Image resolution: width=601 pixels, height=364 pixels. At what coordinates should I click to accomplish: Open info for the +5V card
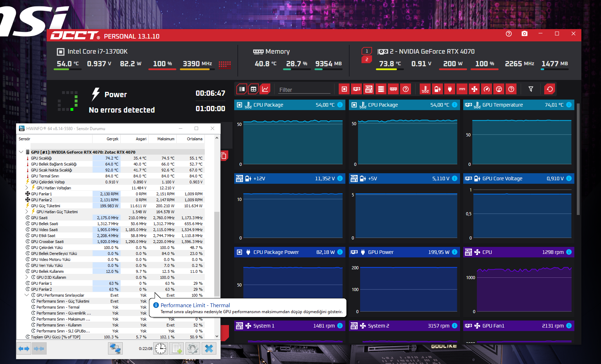point(454,178)
